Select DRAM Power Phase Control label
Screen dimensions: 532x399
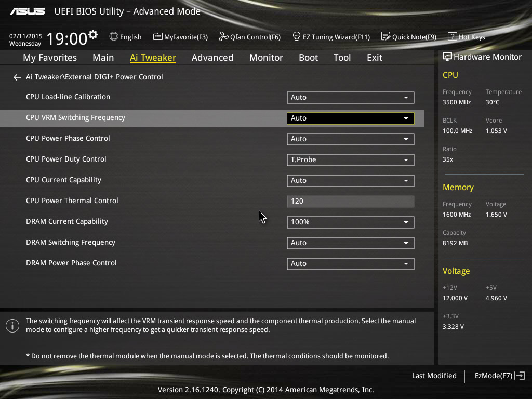[x=71, y=263]
